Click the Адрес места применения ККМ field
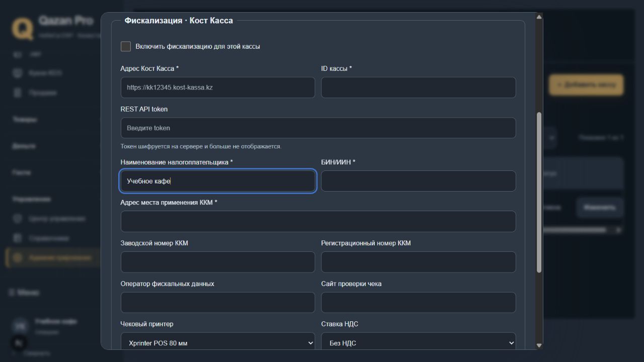Viewport: 644px width, 362px height. (318, 222)
